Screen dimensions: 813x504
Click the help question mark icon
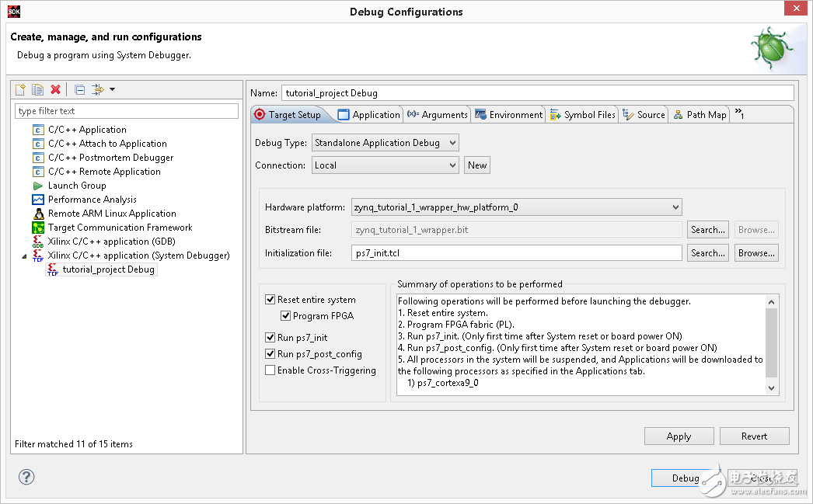pos(27,478)
